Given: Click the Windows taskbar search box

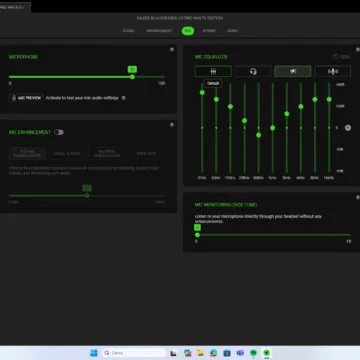Looking at the screenshot, I should click(134, 353).
